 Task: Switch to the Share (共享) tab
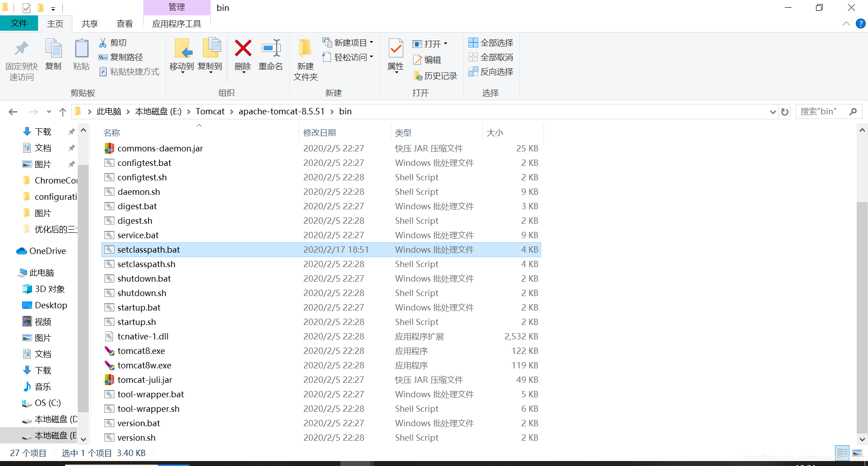[90, 24]
